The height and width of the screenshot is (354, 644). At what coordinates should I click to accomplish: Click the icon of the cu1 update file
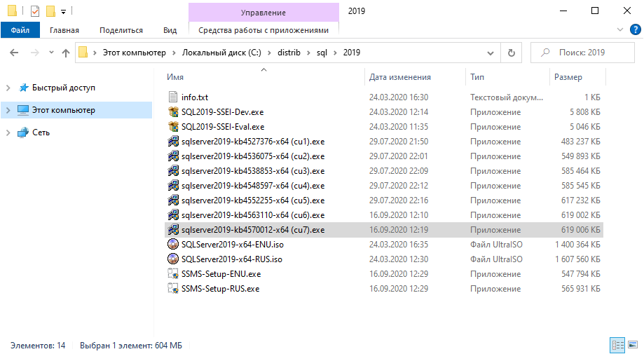(x=173, y=142)
